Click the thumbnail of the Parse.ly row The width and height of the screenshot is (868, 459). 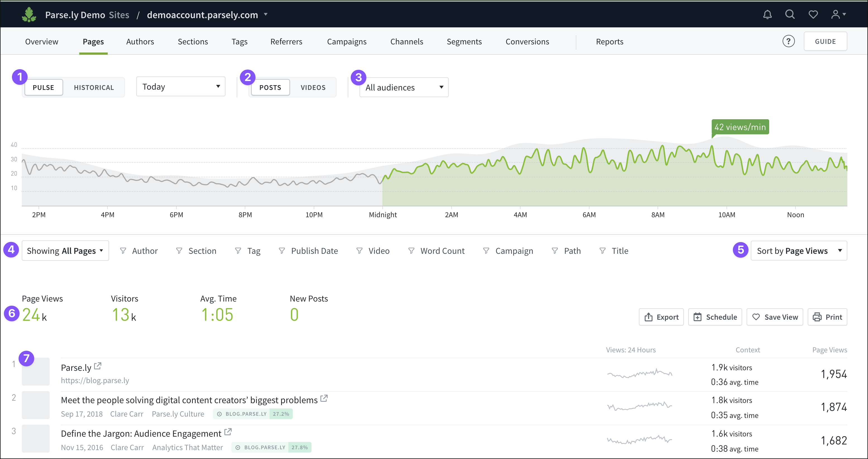(36, 372)
